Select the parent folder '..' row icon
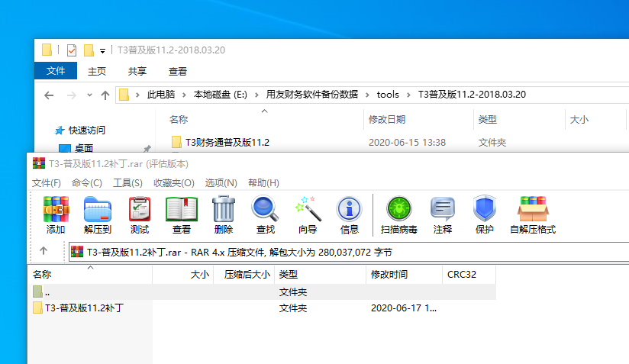629x364 pixels. click(37, 292)
